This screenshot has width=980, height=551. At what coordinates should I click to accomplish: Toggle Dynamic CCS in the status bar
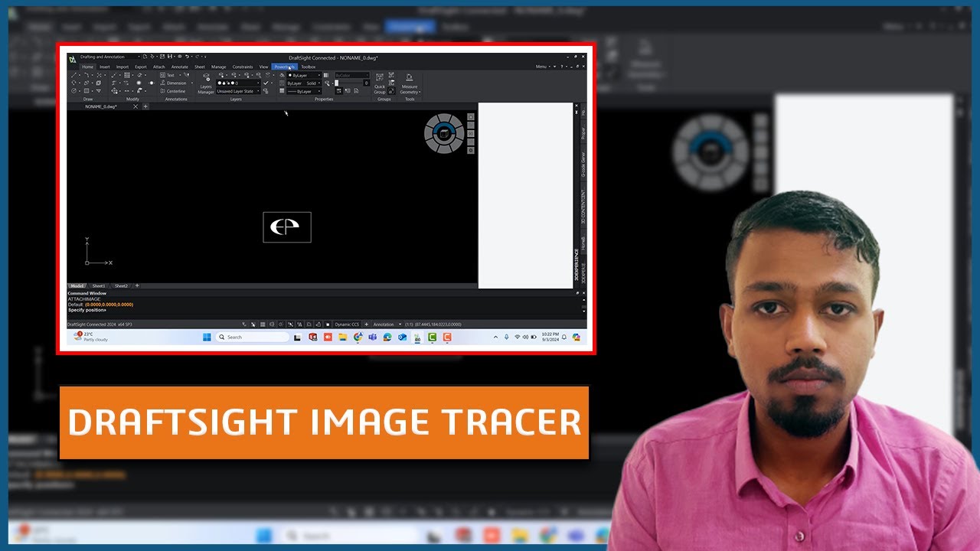tap(347, 324)
